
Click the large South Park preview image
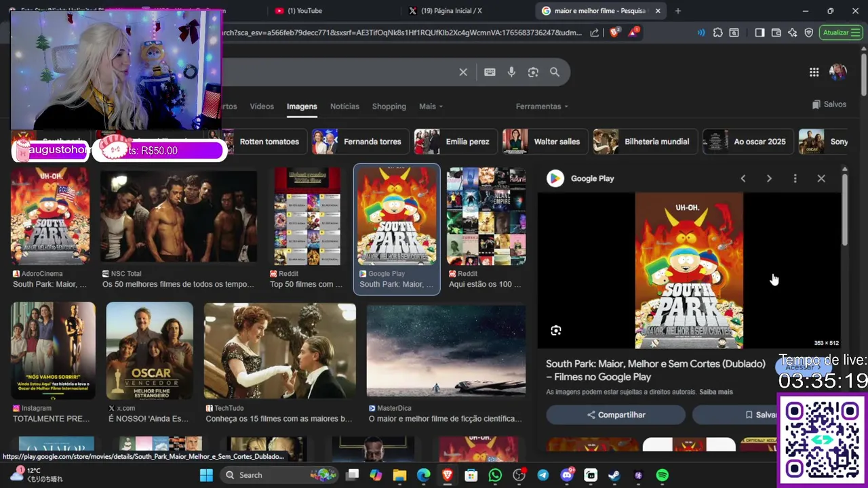pos(689,270)
